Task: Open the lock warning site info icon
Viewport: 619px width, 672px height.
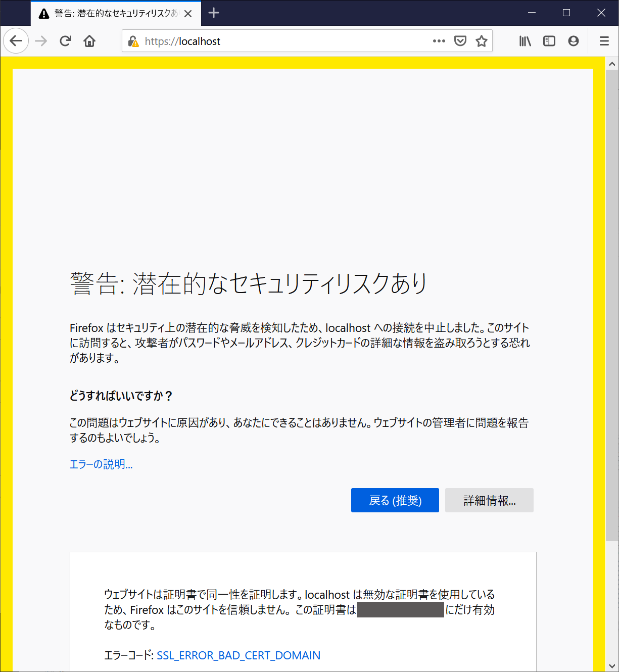Action: 133,41
